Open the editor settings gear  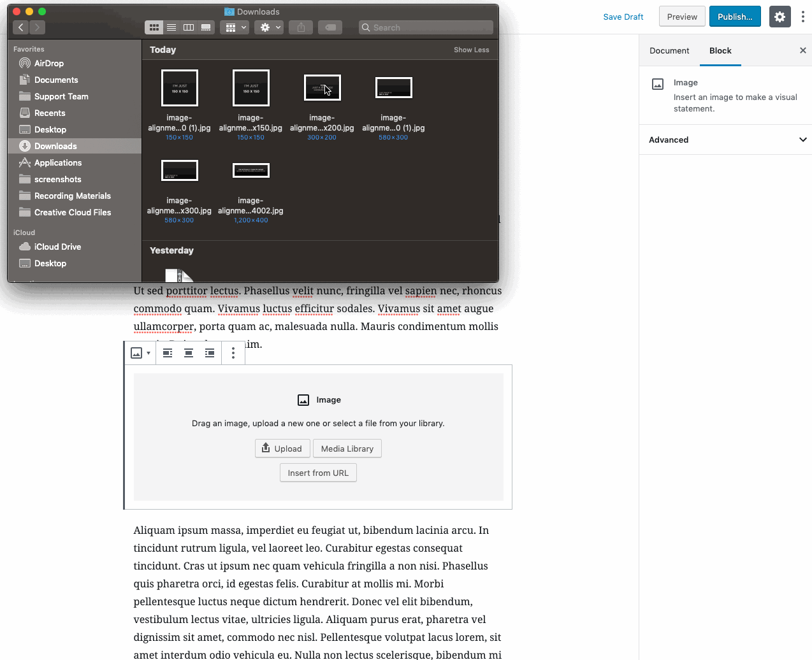pyautogui.click(x=779, y=17)
